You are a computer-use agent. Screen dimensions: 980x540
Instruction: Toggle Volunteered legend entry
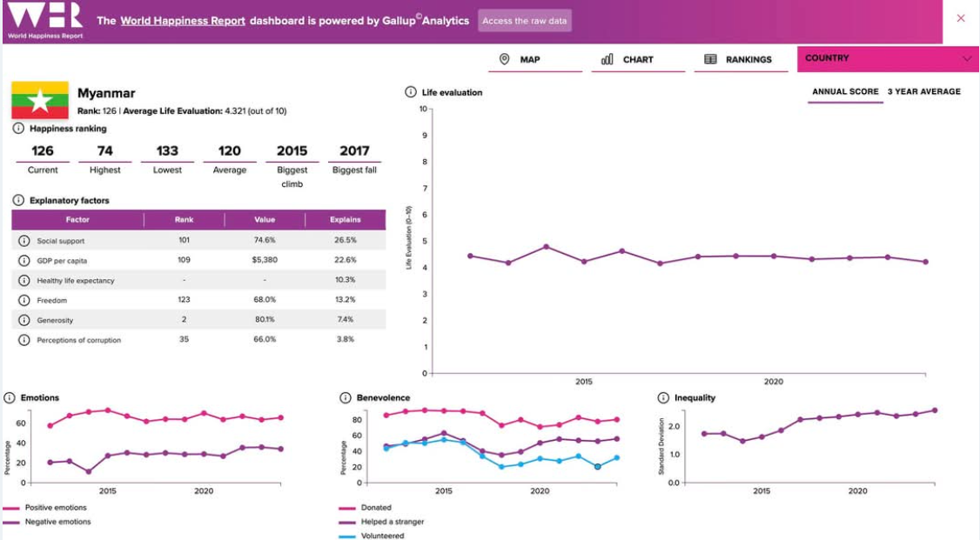pyautogui.click(x=372, y=536)
